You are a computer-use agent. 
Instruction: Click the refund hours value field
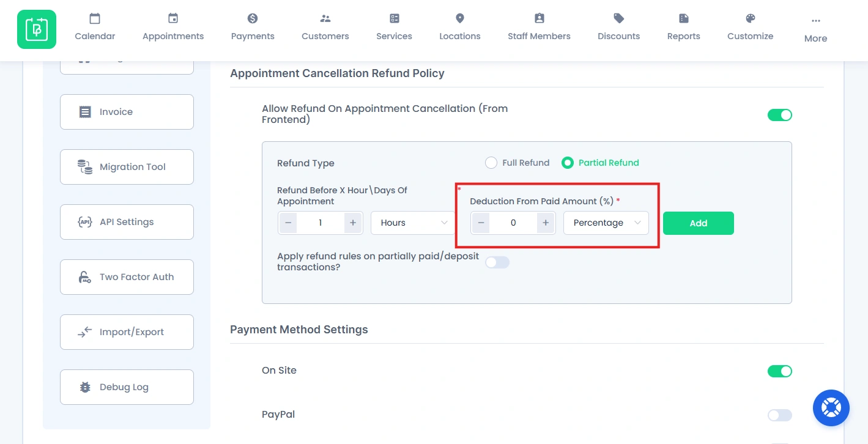(321, 223)
